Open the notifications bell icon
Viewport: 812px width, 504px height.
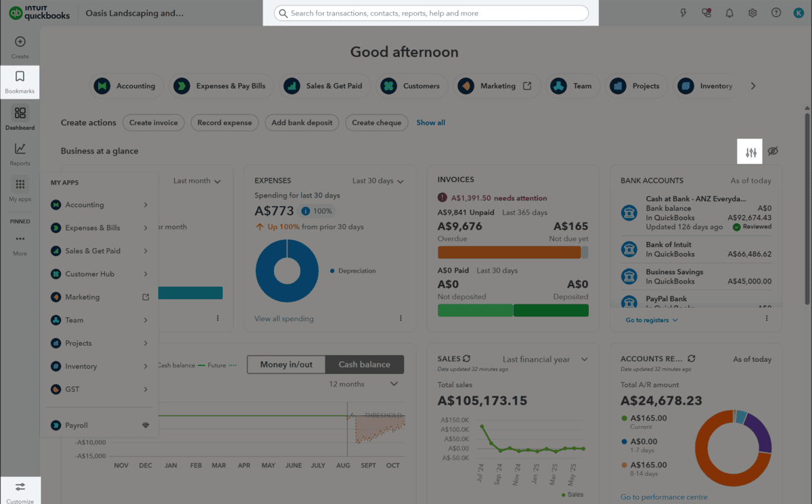[729, 13]
